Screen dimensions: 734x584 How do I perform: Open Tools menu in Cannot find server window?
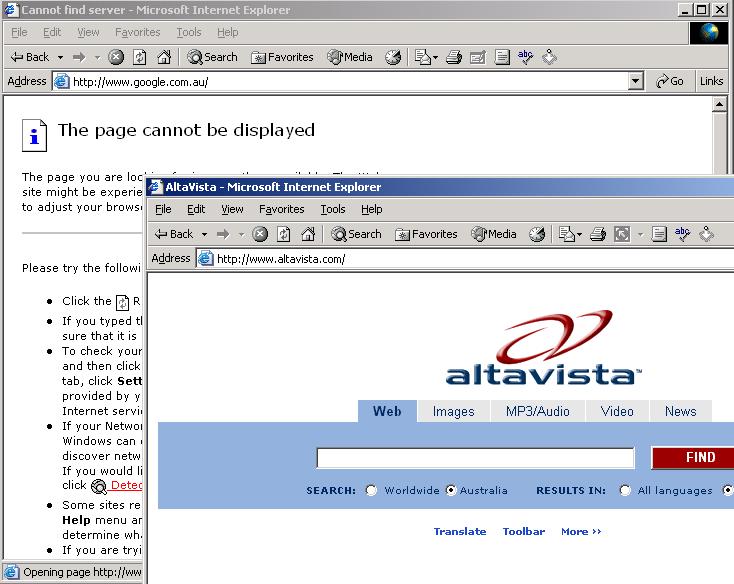click(189, 32)
